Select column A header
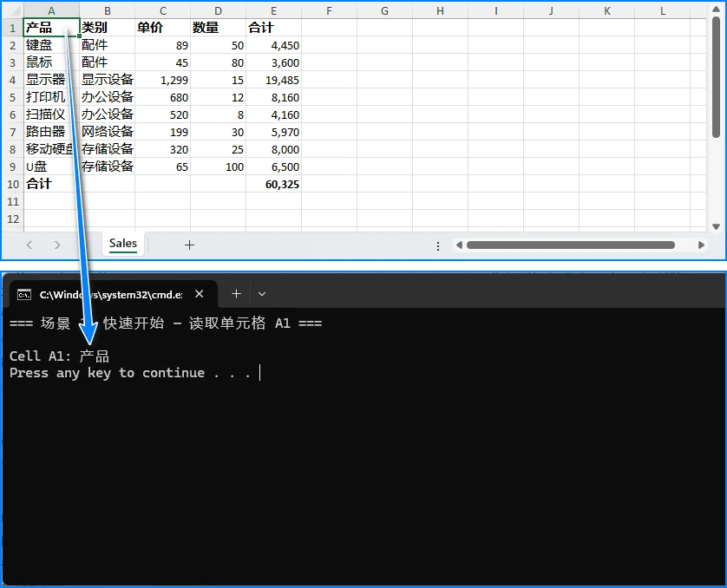 click(51, 10)
